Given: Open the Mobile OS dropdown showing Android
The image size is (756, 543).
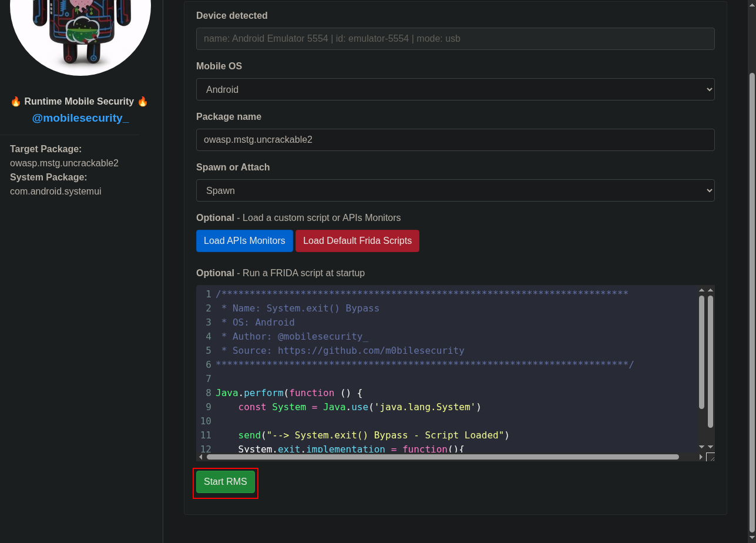Looking at the screenshot, I should point(455,89).
